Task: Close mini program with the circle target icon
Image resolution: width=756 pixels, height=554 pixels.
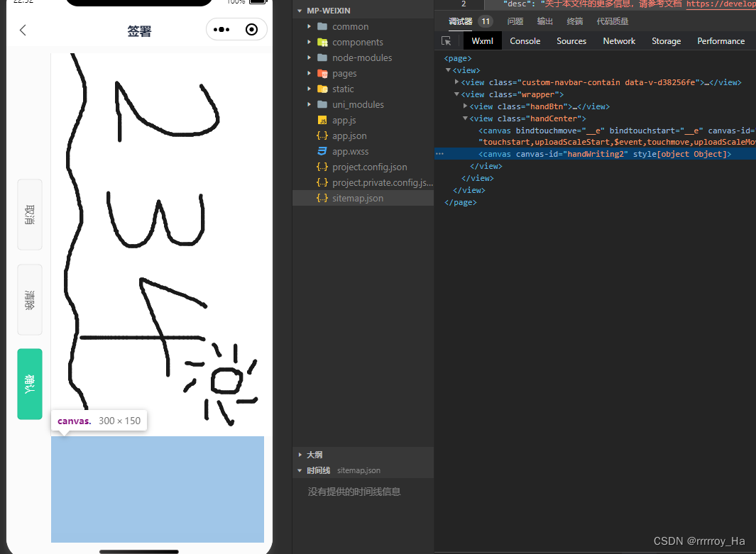Action: coord(251,30)
